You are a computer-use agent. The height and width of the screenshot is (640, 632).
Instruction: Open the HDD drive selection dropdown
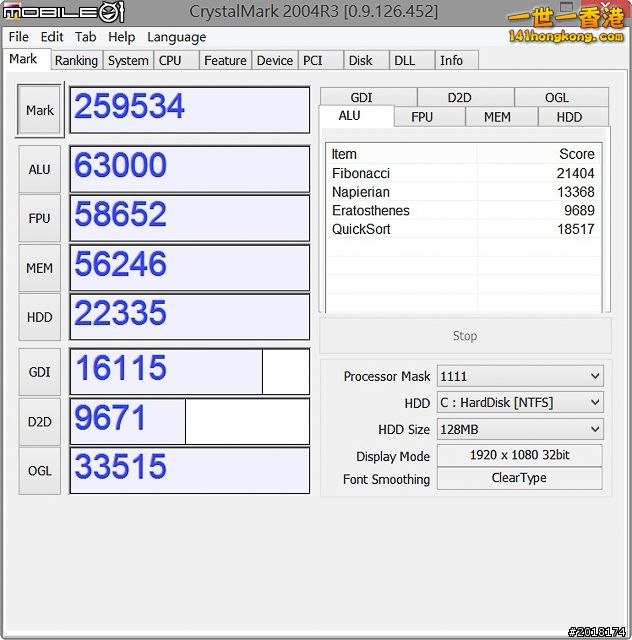520,402
